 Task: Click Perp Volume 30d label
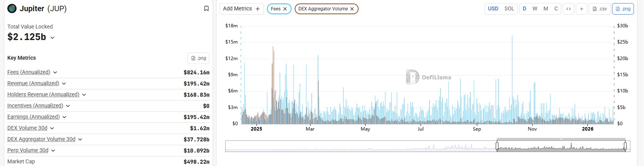click(x=28, y=151)
